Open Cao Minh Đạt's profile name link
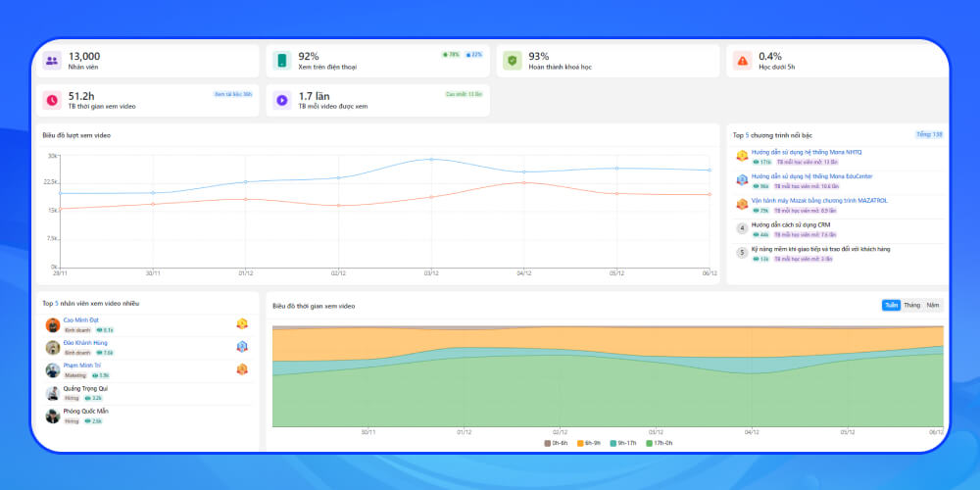980x490 pixels. point(80,320)
